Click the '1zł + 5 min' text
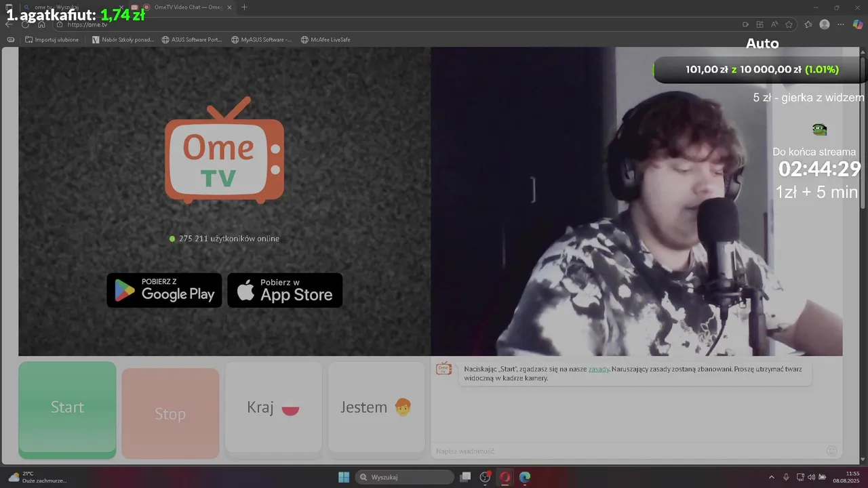This screenshot has width=868, height=488. 816,192
